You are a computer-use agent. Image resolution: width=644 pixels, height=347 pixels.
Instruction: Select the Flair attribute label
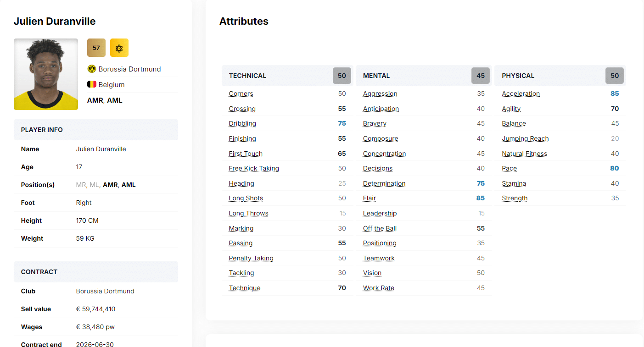(x=370, y=198)
